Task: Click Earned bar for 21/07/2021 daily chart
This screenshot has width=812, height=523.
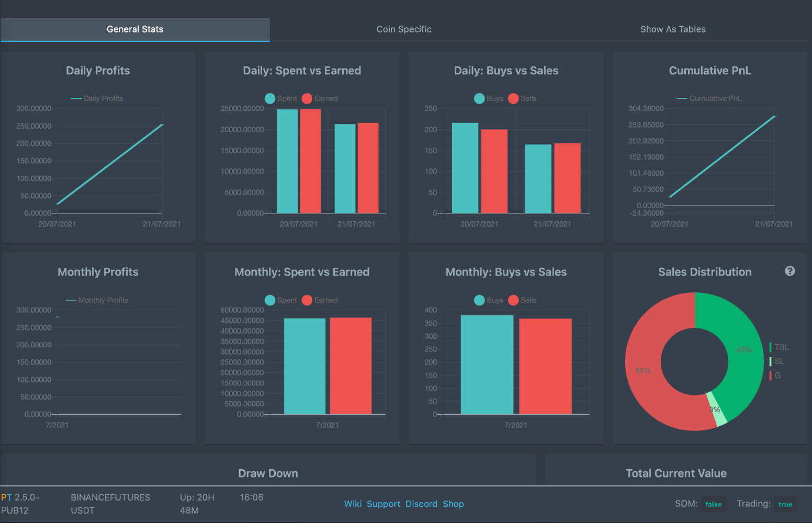Action: pos(368,168)
